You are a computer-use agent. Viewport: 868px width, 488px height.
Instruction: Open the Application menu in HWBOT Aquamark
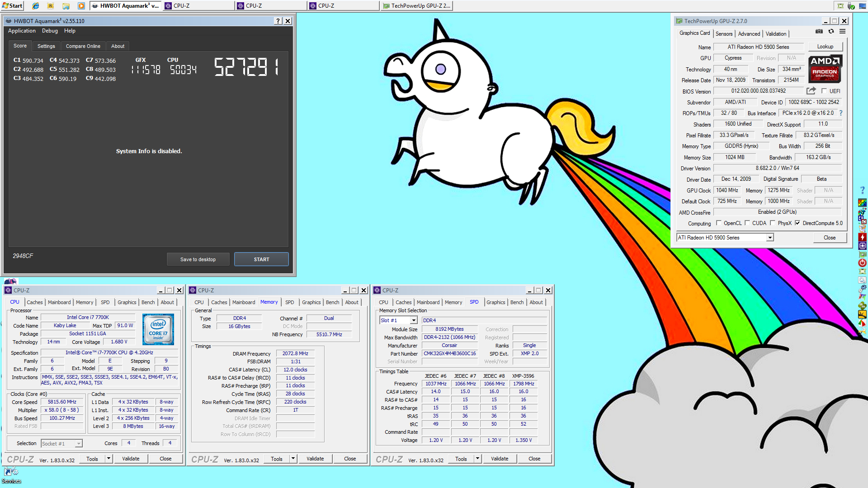pos(22,31)
